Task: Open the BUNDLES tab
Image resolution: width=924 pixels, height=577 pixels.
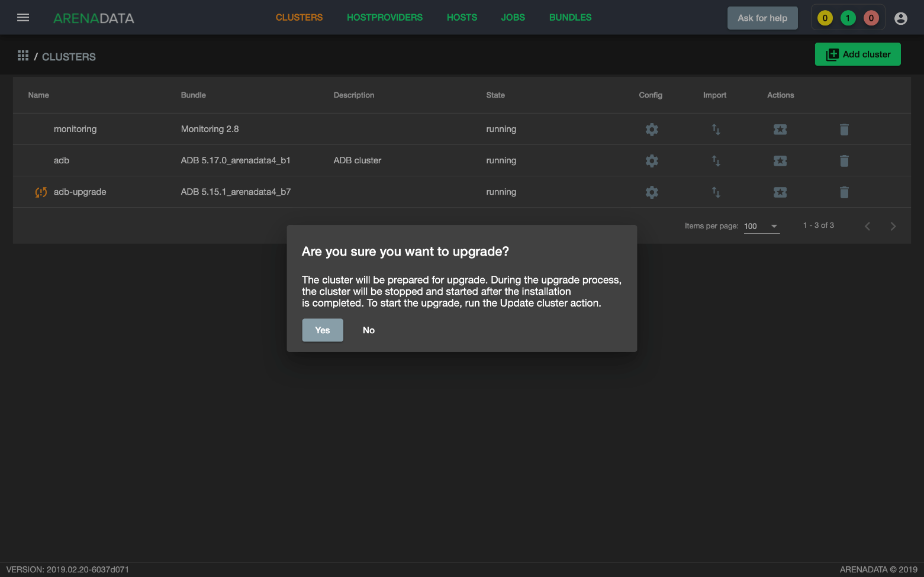Action: [x=570, y=18]
